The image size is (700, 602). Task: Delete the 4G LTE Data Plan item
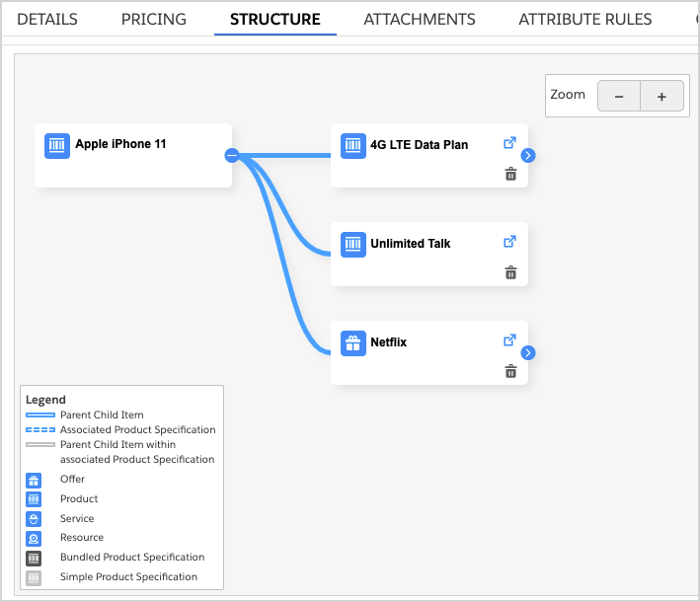[510, 174]
